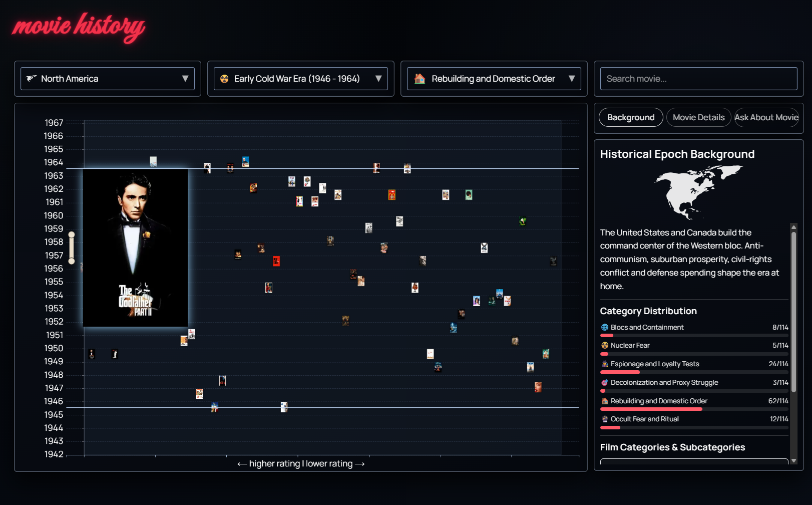
Task: Click the Search movie input field
Action: (698, 79)
